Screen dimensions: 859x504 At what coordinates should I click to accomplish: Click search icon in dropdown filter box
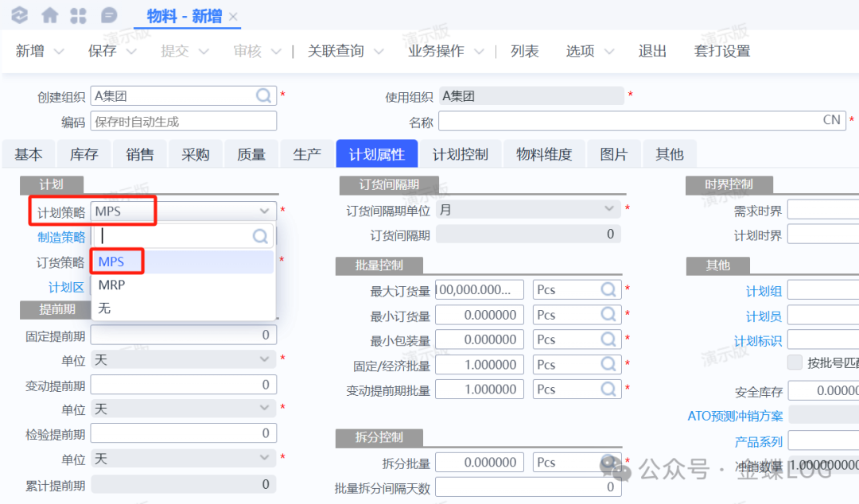(260, 235)
